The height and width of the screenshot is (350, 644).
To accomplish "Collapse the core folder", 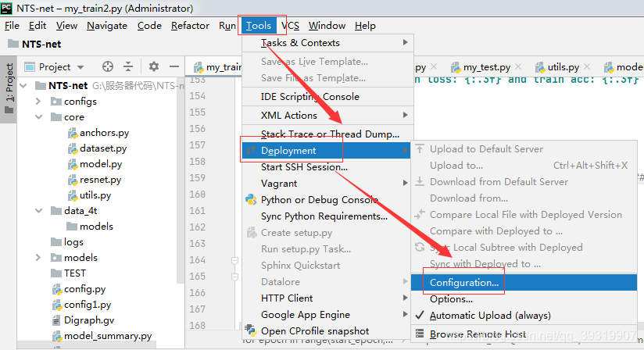I will (39, 117).
